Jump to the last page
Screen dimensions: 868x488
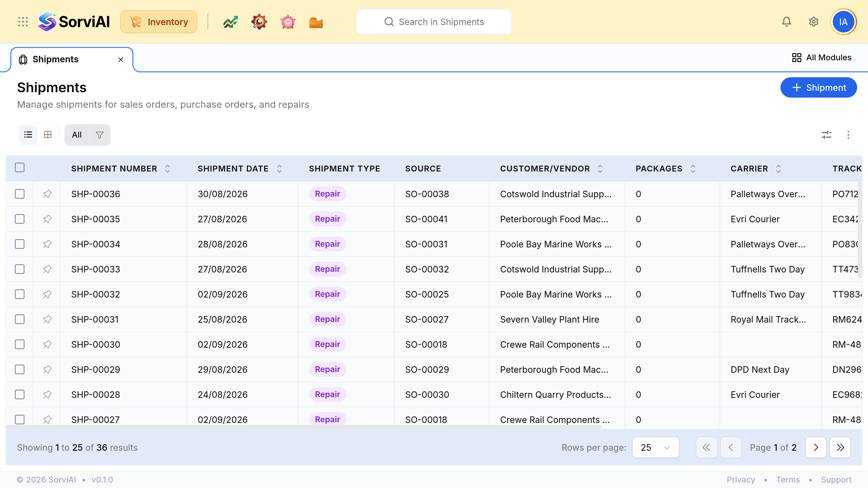click(840, 448)
